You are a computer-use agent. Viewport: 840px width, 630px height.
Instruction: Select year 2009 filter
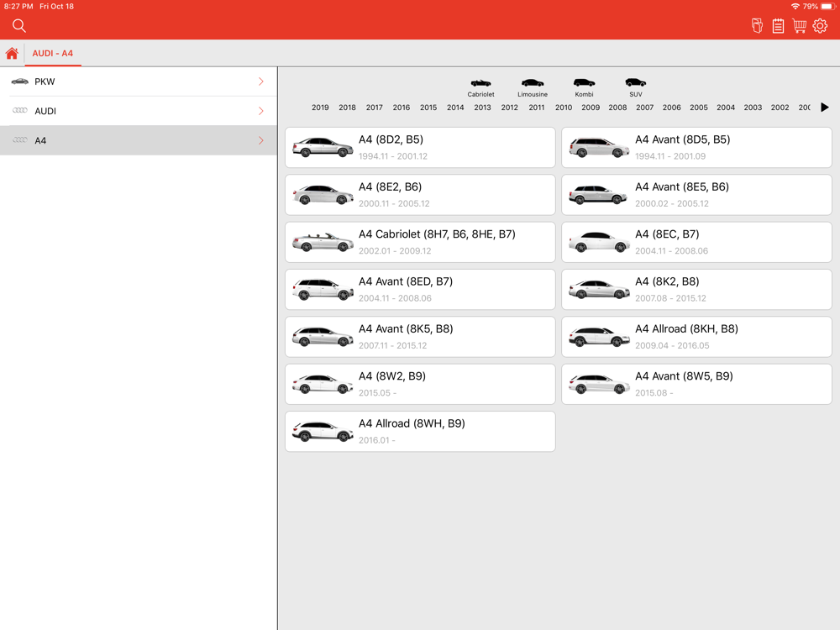coord(591,108)
